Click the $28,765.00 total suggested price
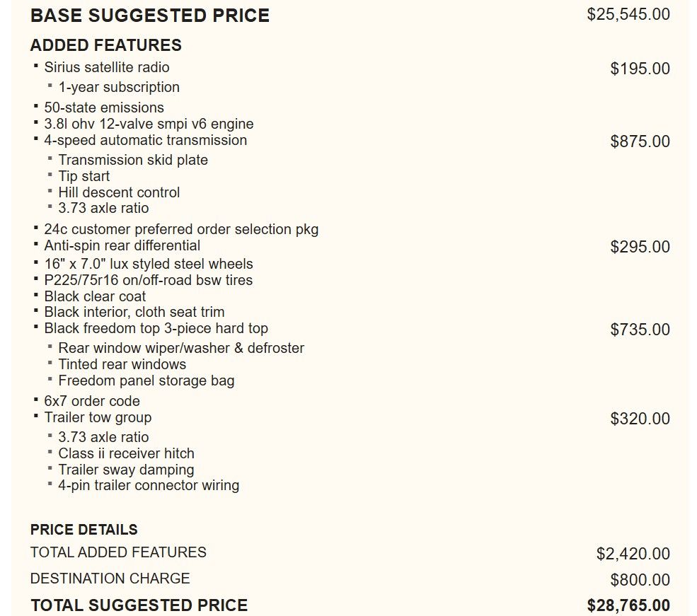The image size is (697, 616). click(628, 605)
